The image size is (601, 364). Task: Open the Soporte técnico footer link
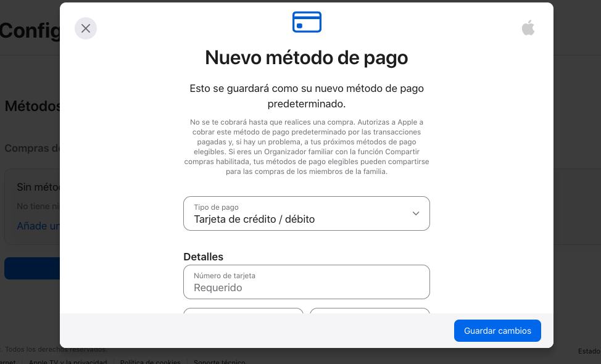coord(219,362)
